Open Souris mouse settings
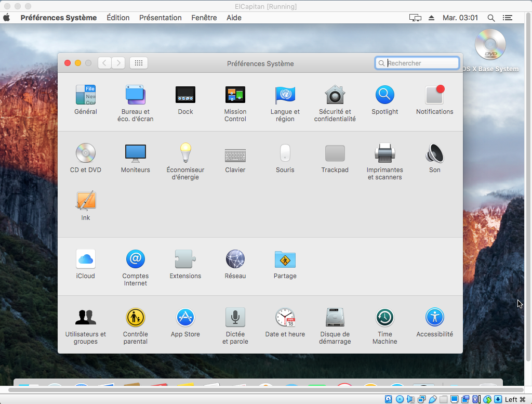This screenshot has width=532, height=404. pyautogui.click(x=285, y=158)
